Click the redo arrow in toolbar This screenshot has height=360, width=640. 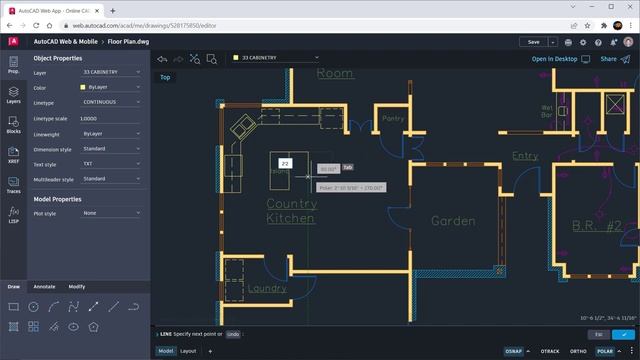pyautogui.click(x=178, y=59)
